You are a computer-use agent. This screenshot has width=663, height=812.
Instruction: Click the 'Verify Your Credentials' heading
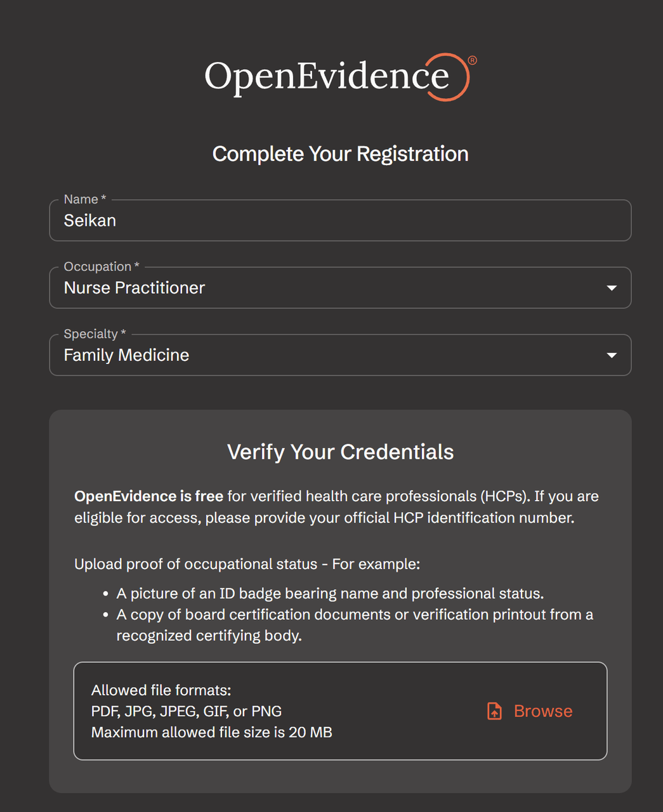[340, 452]
